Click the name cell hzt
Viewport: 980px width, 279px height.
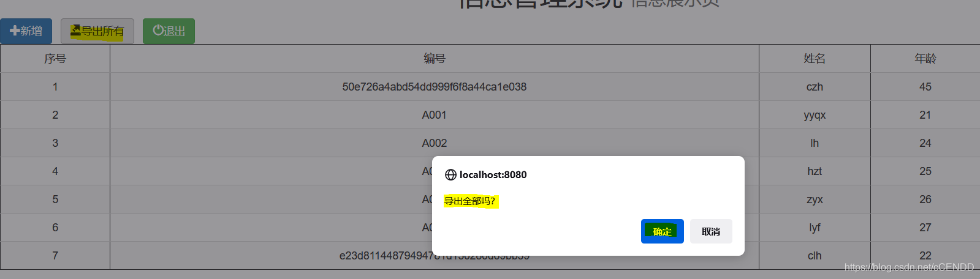tap(815, 171)
